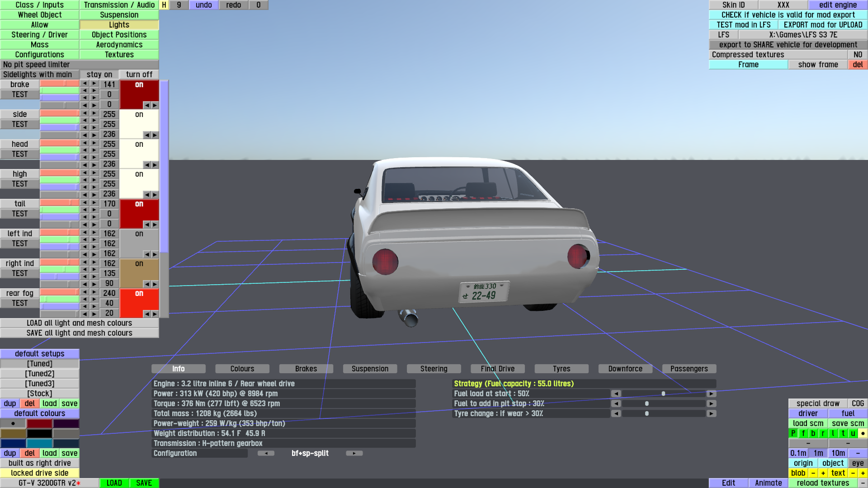Select the [Stock] default setup entry
This screenshot has width=868, height=488.
40,394
